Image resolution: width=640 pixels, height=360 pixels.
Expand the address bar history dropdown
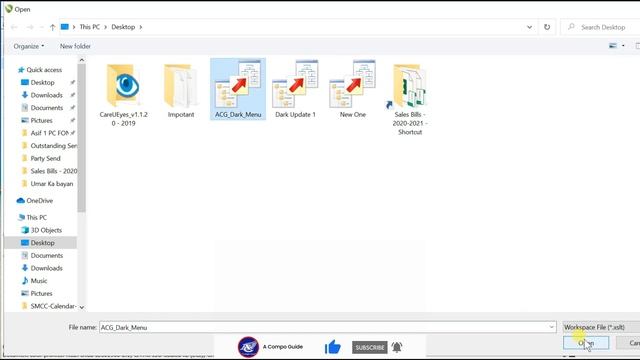coord(529,27)
